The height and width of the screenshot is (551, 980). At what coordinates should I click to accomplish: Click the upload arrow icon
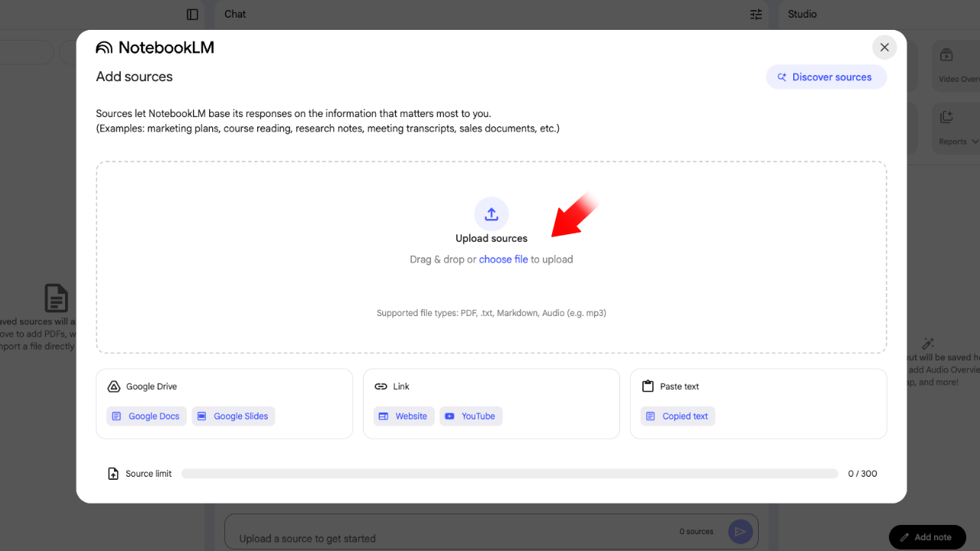coord(492,214)
